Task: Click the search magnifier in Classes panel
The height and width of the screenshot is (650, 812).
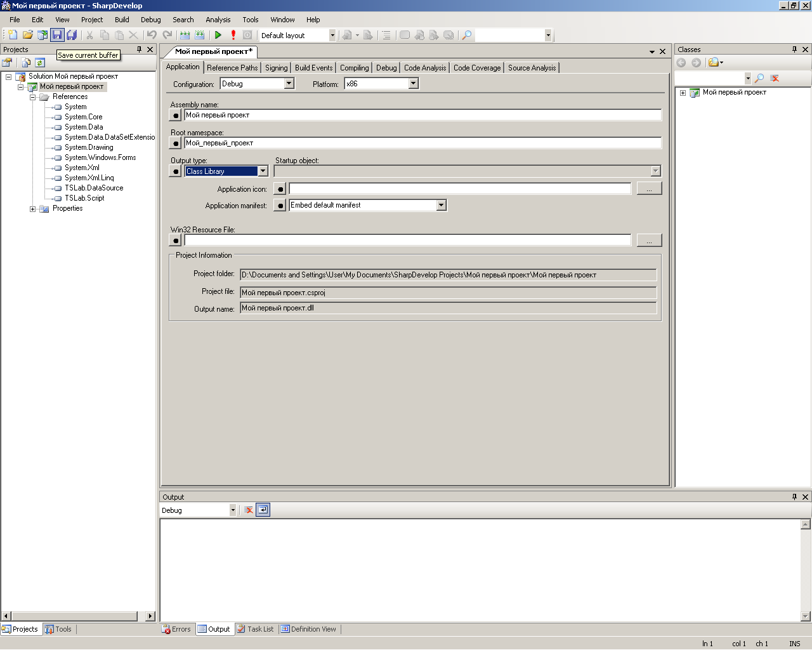Action: pos(759,78)
